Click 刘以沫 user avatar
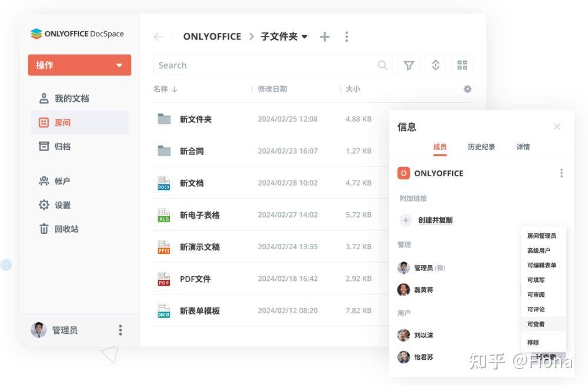This screenshot has width=588, height=385. [403, 335]
